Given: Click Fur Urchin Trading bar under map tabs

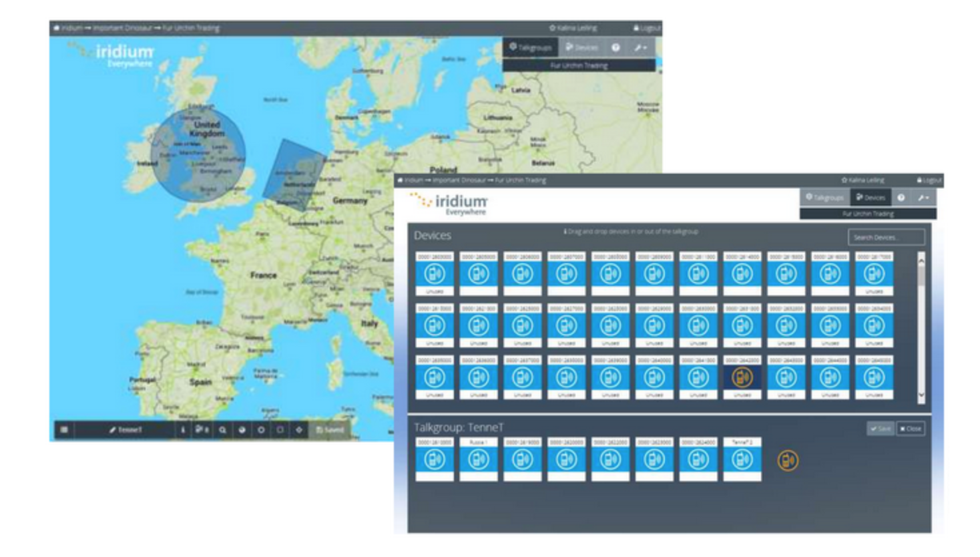Looking at the screenshot, I should [579, 65].
